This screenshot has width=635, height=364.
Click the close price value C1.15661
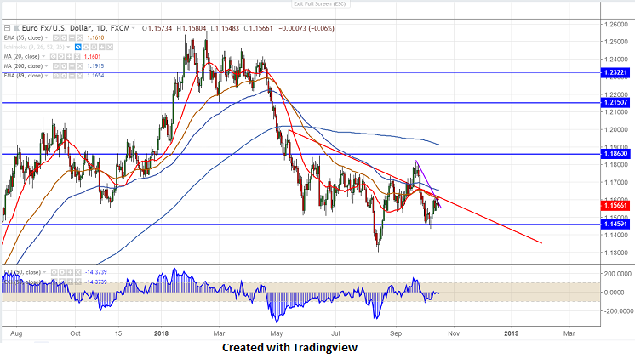click(x=258, y=28)
